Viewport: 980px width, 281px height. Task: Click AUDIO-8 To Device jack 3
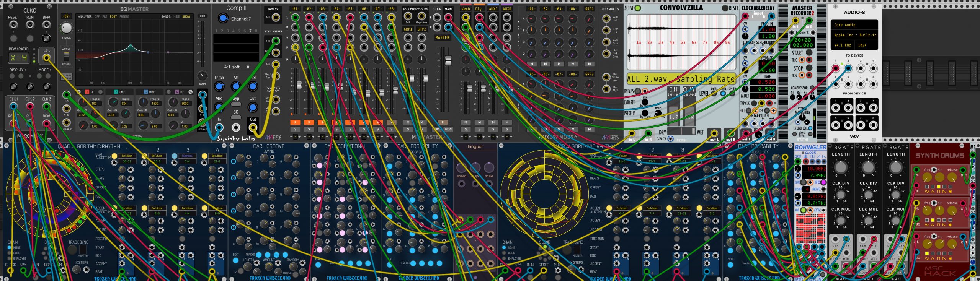861,68
